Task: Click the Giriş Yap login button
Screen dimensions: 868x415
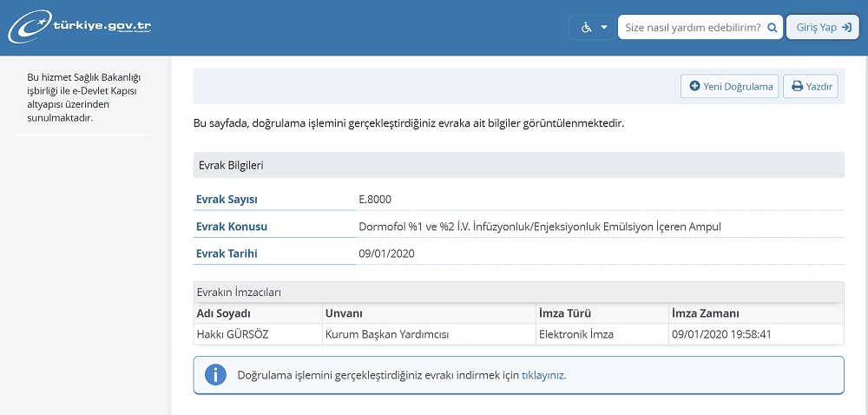Action: click(x=822, y=28)
